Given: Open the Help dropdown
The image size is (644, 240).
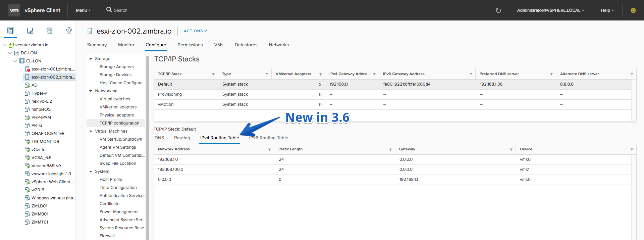Looking at the screenshot, I should click(607, 10).
